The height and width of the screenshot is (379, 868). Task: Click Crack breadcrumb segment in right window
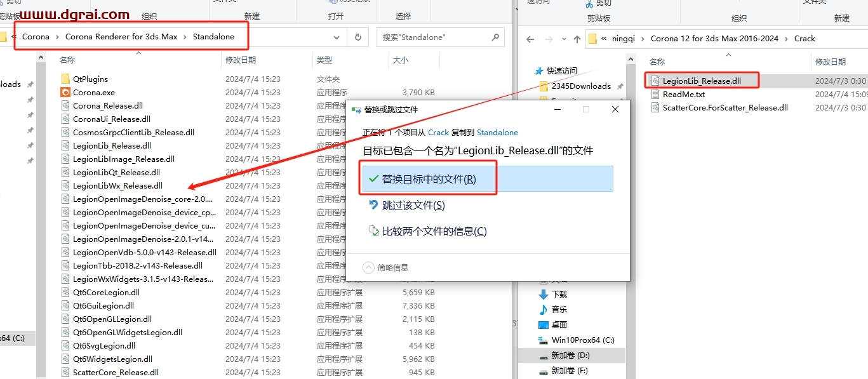(x=805, y=39)
